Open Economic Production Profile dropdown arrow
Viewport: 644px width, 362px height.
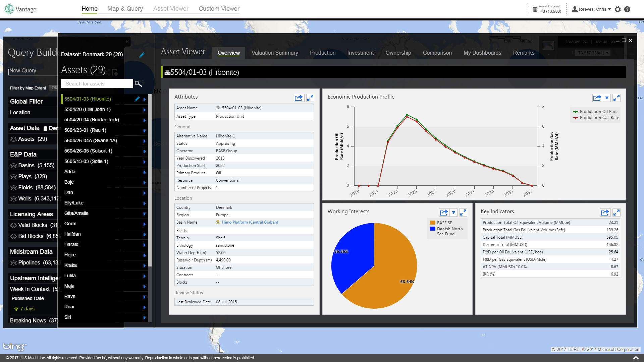tap(607, 98)
